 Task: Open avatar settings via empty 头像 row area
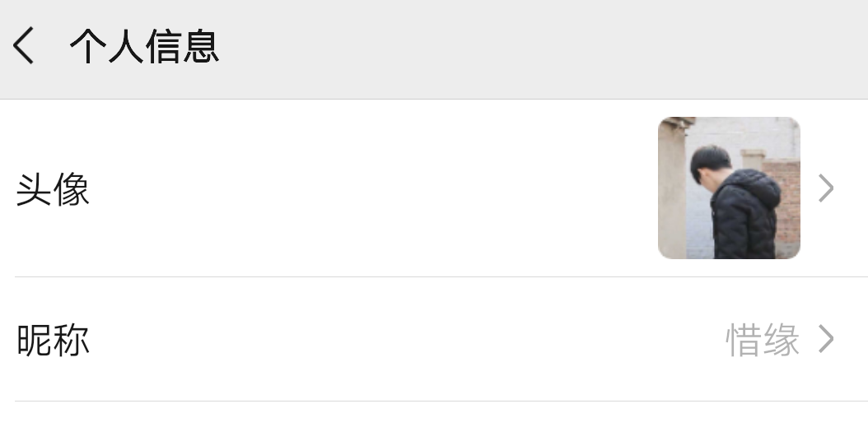(x=371, y=188)
